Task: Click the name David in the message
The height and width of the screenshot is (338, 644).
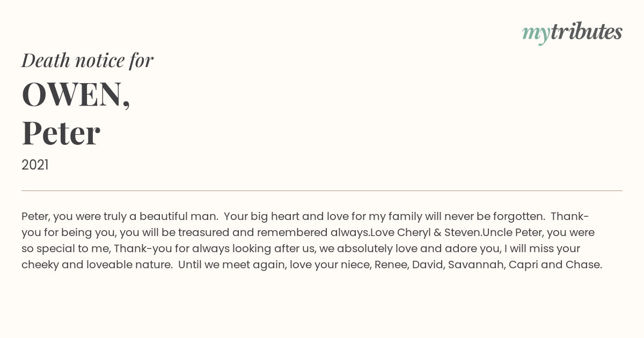Action: tap(427, 265)
